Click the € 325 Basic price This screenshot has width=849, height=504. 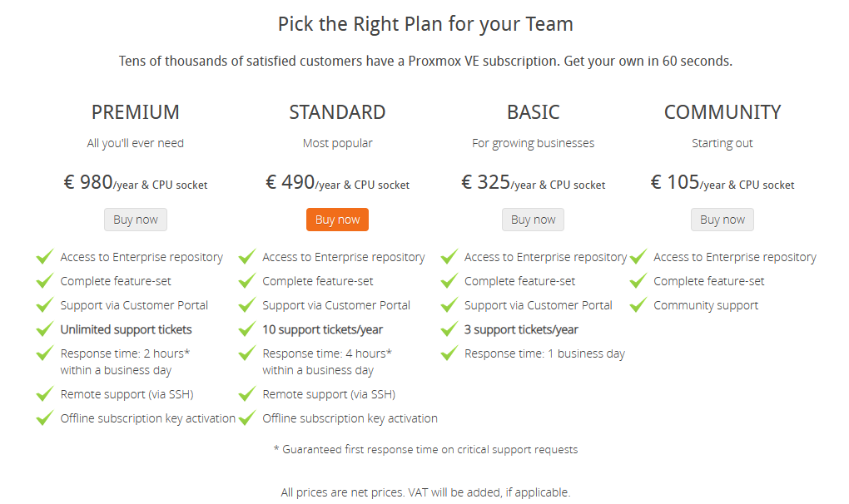(486, 182)
